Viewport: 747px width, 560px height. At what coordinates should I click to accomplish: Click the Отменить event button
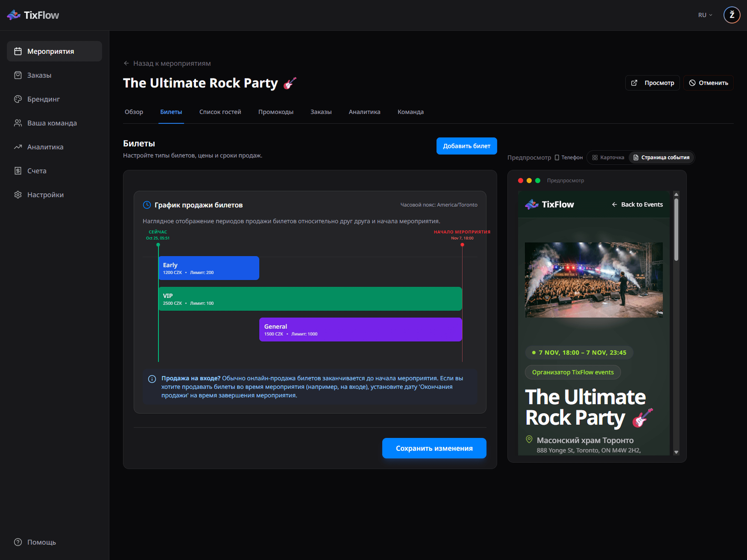coord(708,83)
